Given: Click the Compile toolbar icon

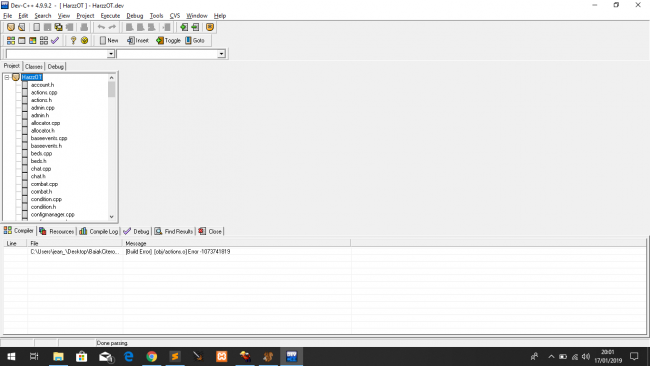Looking at the screenshot, I should pos(11,41).
